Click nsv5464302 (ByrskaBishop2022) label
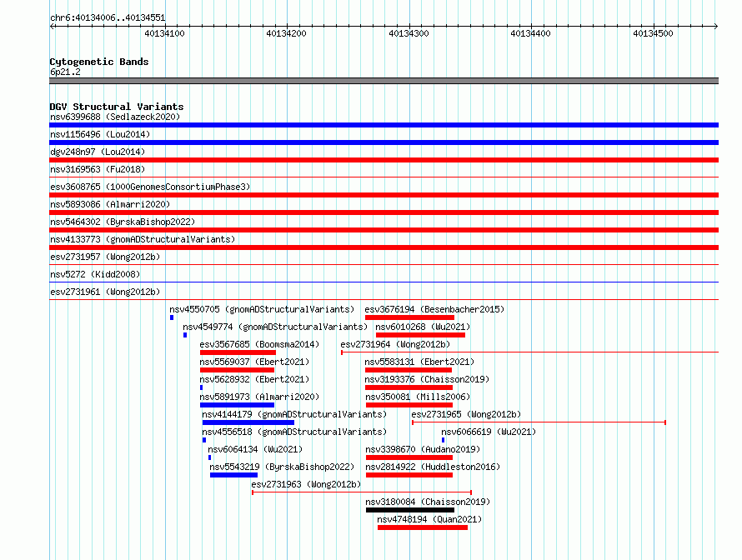This screenshot has height=560, width=742. point(123,222)
